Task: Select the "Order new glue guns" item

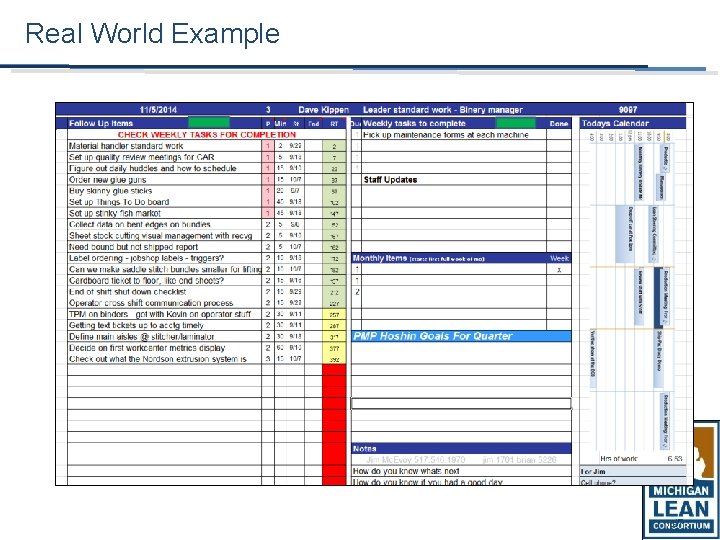Action: 107,180
